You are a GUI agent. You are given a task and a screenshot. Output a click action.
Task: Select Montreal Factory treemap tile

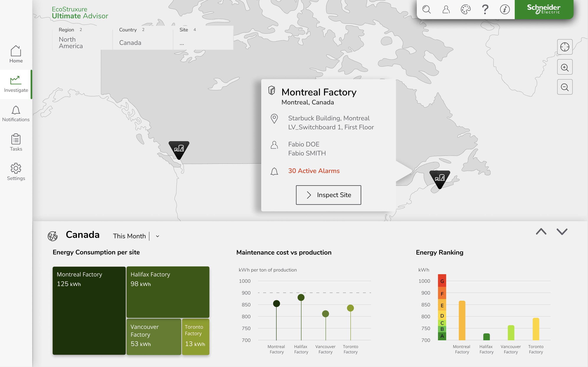[89, 311]
